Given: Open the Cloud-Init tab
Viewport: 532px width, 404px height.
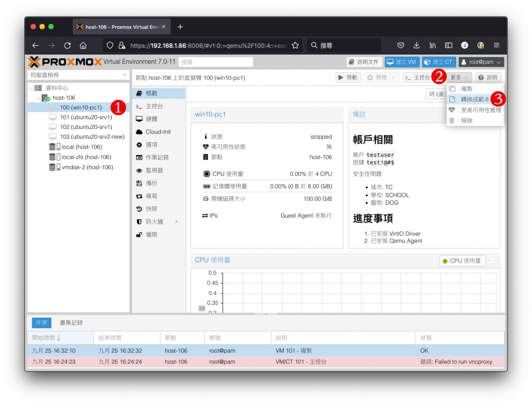Looking at the screenshot, I should click(158, 132).
